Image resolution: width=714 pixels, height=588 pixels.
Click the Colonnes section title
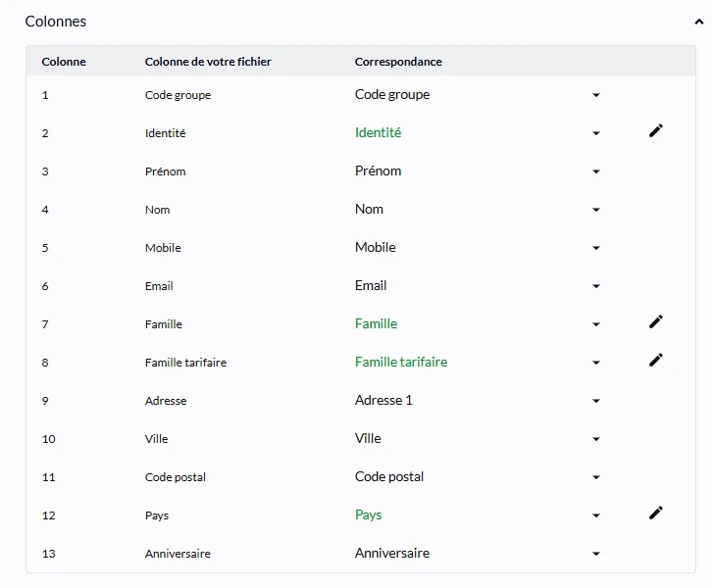click(x=56, y=22)
